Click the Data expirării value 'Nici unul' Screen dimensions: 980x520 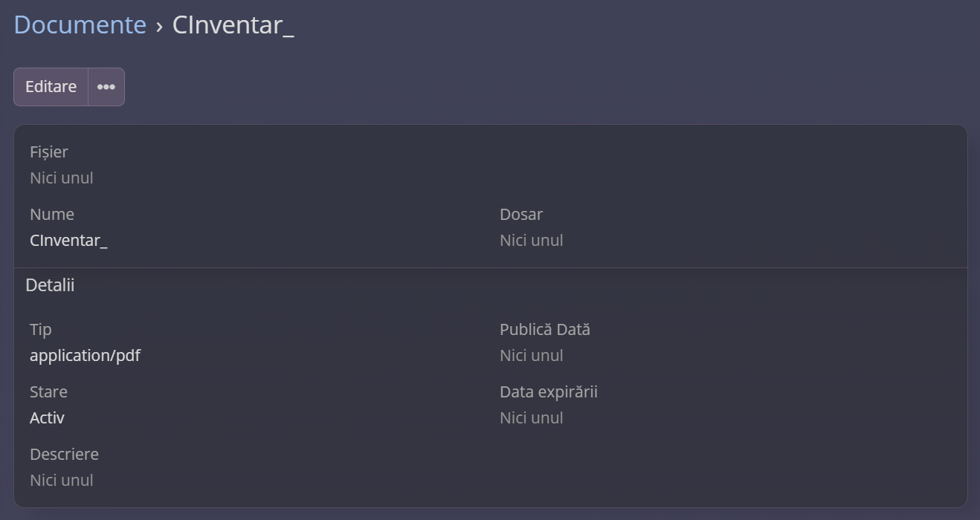[532, 417]
